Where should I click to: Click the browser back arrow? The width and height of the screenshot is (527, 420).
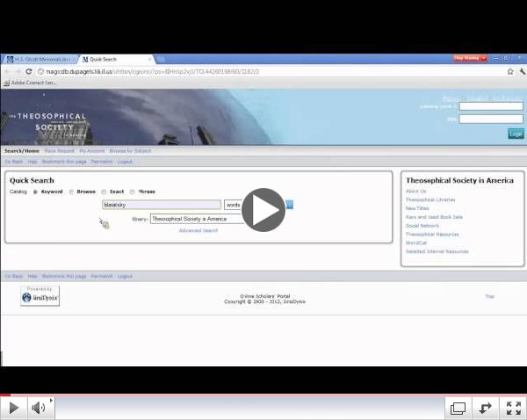tap(8, 71)
